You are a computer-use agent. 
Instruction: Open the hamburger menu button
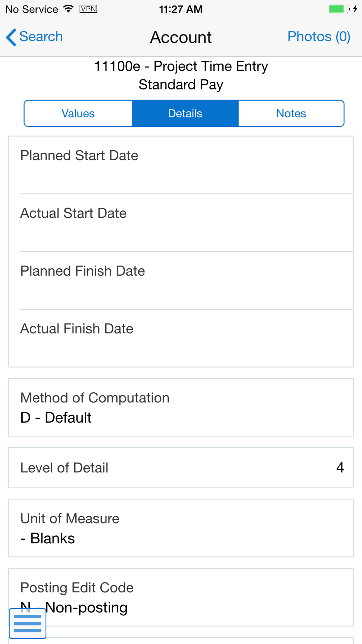point(28,623)
